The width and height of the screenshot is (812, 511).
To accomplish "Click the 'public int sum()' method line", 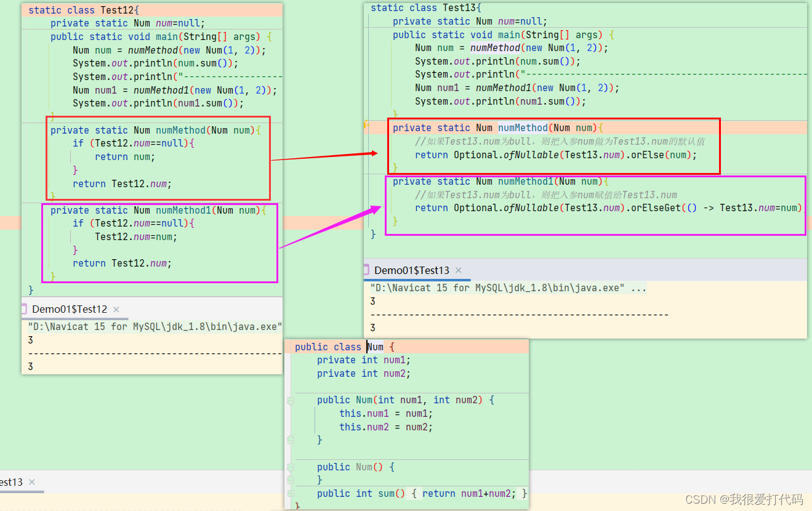I will coord(422,494).
